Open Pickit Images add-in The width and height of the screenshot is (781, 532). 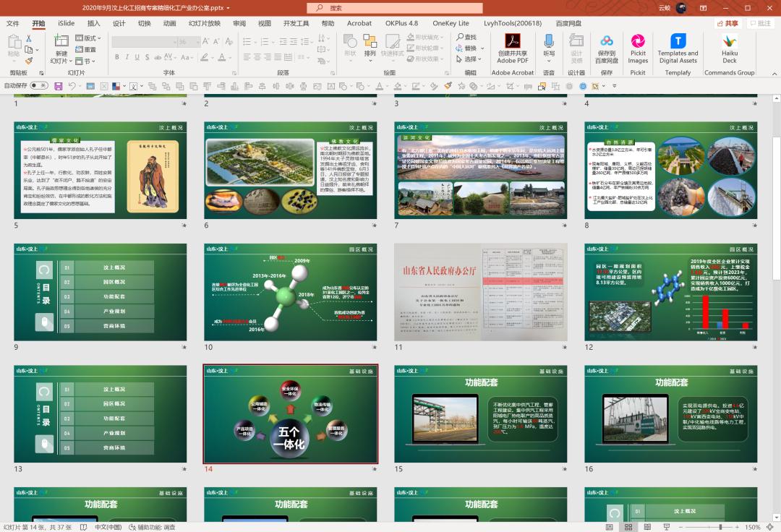pyautogui.click(x=638, y=41)
